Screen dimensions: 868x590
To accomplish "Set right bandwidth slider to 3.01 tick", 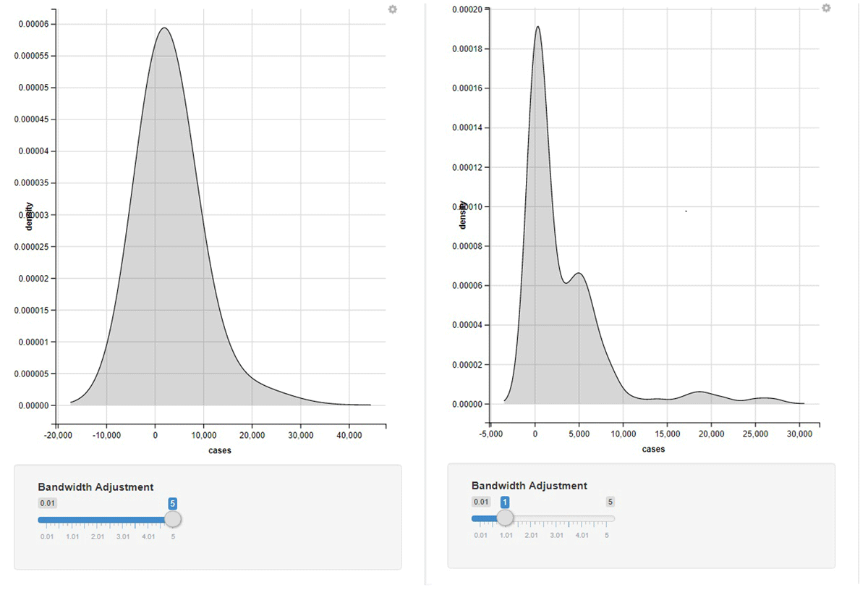I will (556, 518).
